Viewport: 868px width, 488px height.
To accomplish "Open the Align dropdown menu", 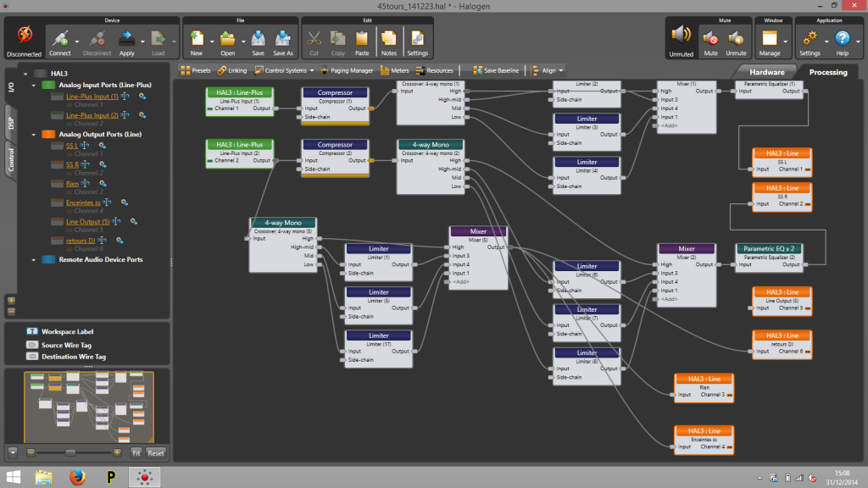I will click(x=547, y=71).
